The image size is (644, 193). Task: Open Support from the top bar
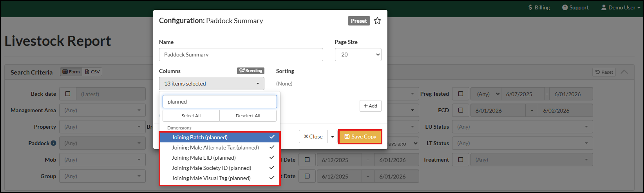(575, 7)
